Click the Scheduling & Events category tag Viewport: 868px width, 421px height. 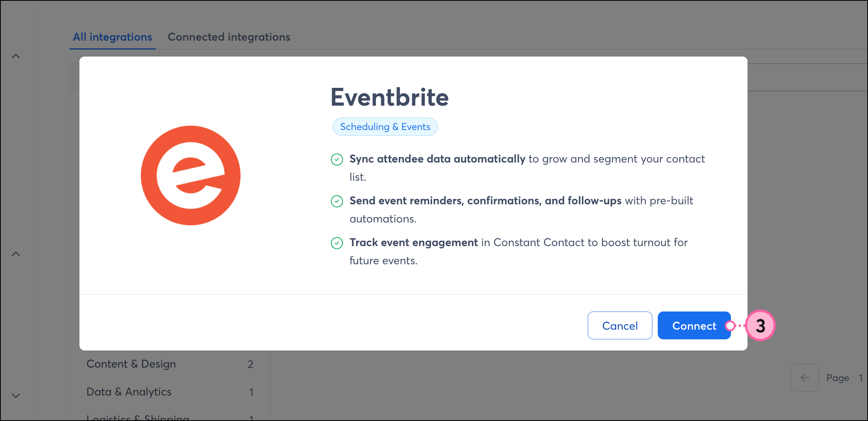click(x=385, y=127)
